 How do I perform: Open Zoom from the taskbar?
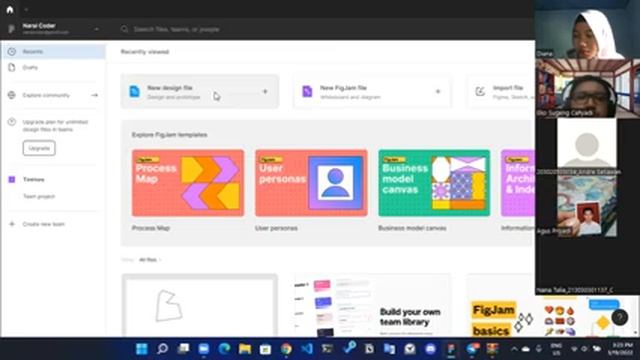tap(204, 349)
